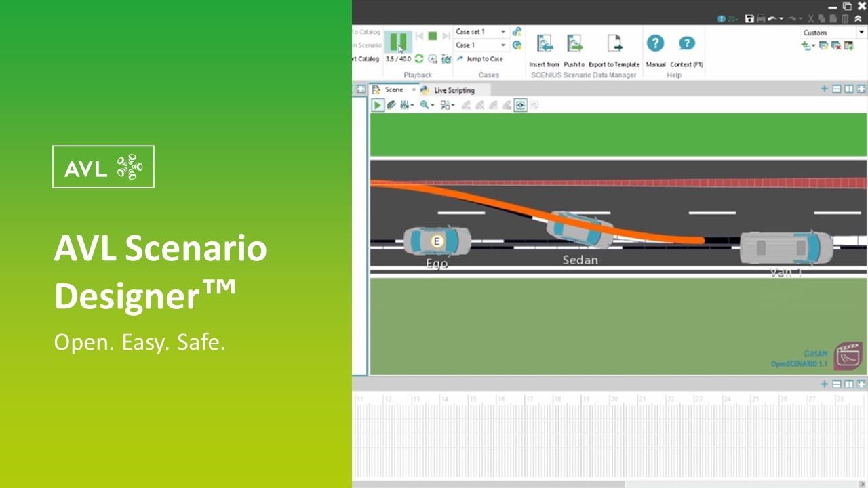The width and height of the screenshot is (868, 488).
Task: Skip to playback end
Action: pos(446,36)
